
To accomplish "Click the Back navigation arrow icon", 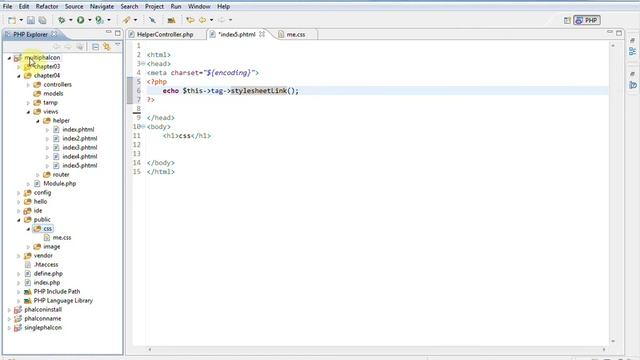I will click(x=202, y=20).
